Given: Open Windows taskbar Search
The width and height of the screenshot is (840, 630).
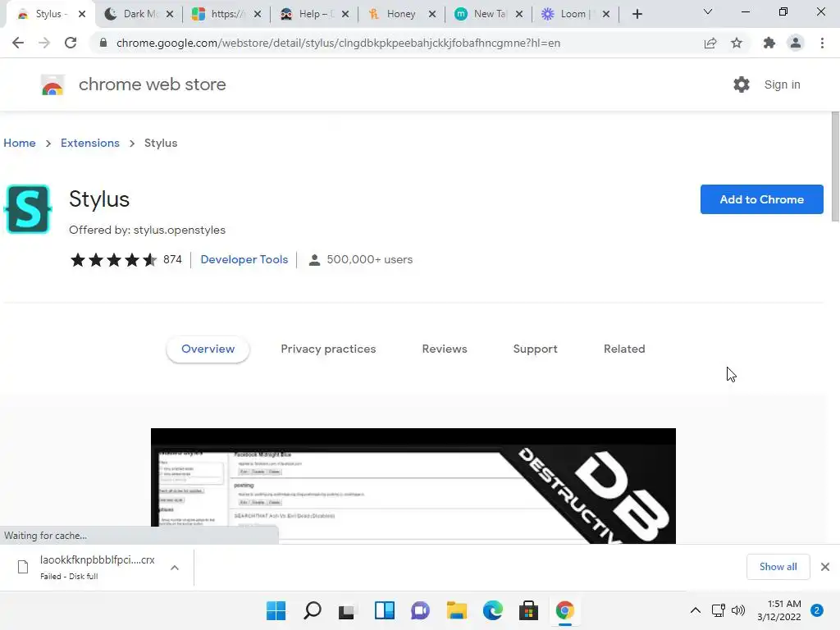Looking at the screenshot, I should tap(313, 610).
